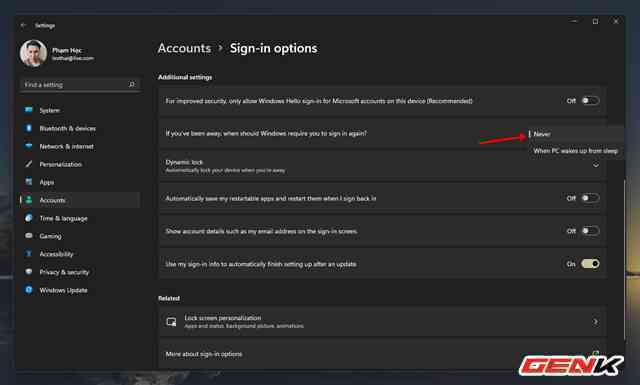Toggle Windows Hello only sign-in switch
Viewport: 640px width, 385px height.
click(590, 100)
